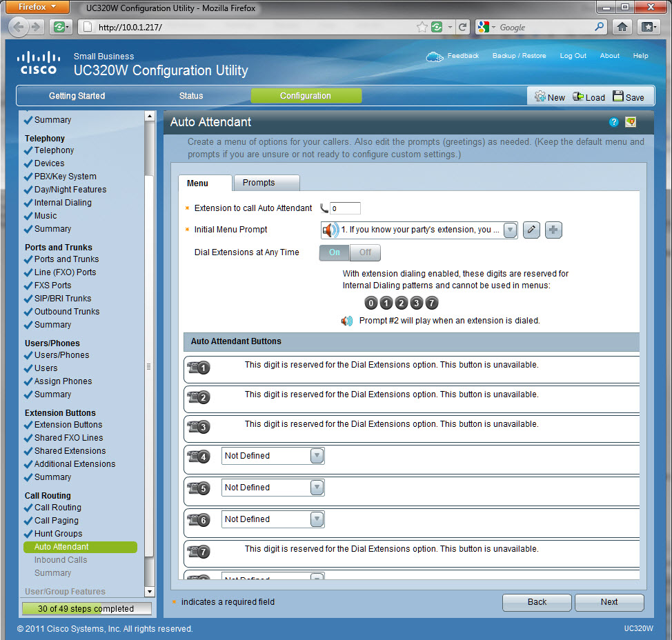Open the Status top navigation tab
672x640 pixels.
[191, 96]
